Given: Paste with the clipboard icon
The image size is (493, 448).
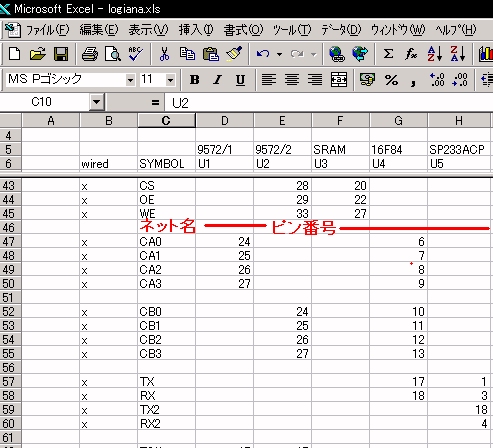Looking at the screenshot, I should [211, 53].
